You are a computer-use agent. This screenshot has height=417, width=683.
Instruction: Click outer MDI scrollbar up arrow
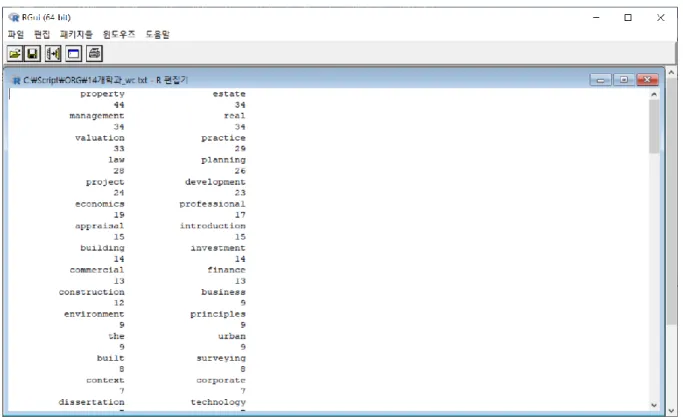click(x=671, y=72)
